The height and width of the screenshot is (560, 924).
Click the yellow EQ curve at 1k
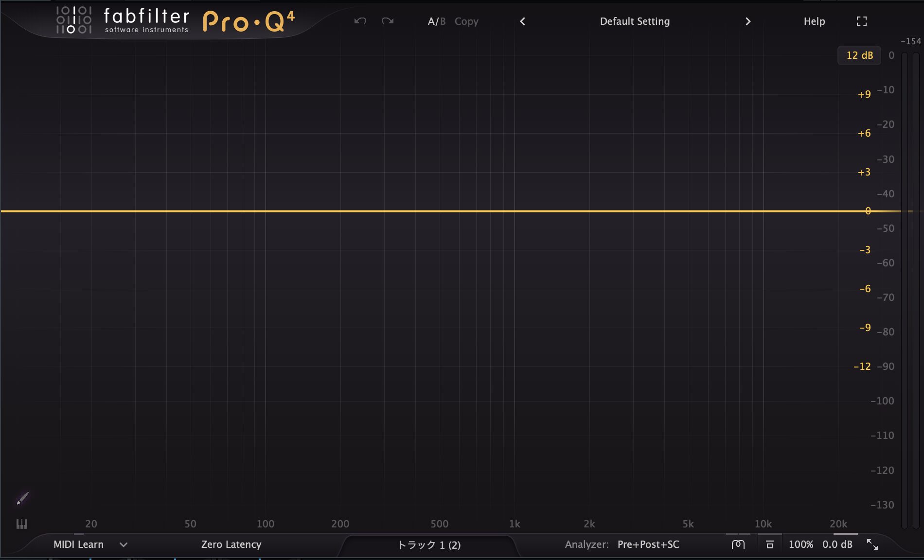click(515, 211)
